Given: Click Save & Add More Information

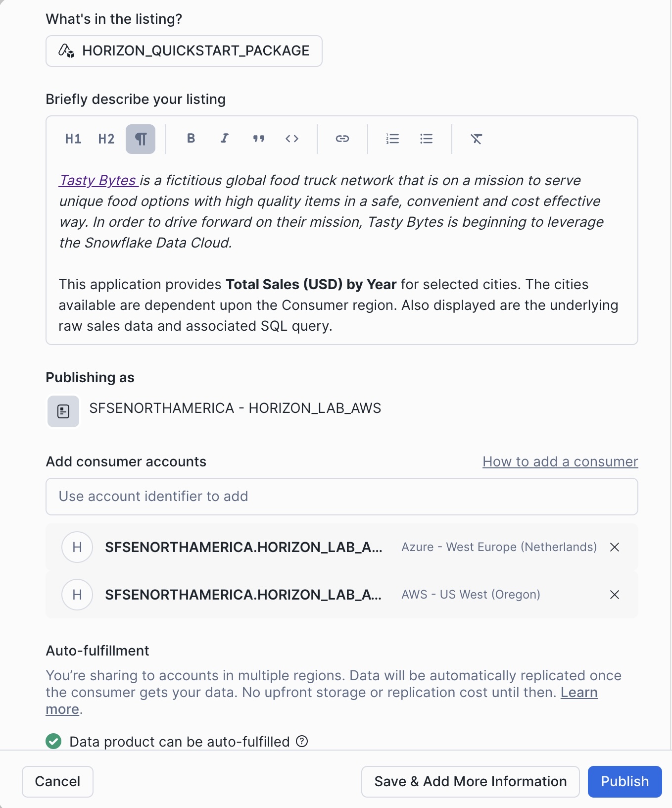Looking at the screenshot, I should click(x=470, y=781).
